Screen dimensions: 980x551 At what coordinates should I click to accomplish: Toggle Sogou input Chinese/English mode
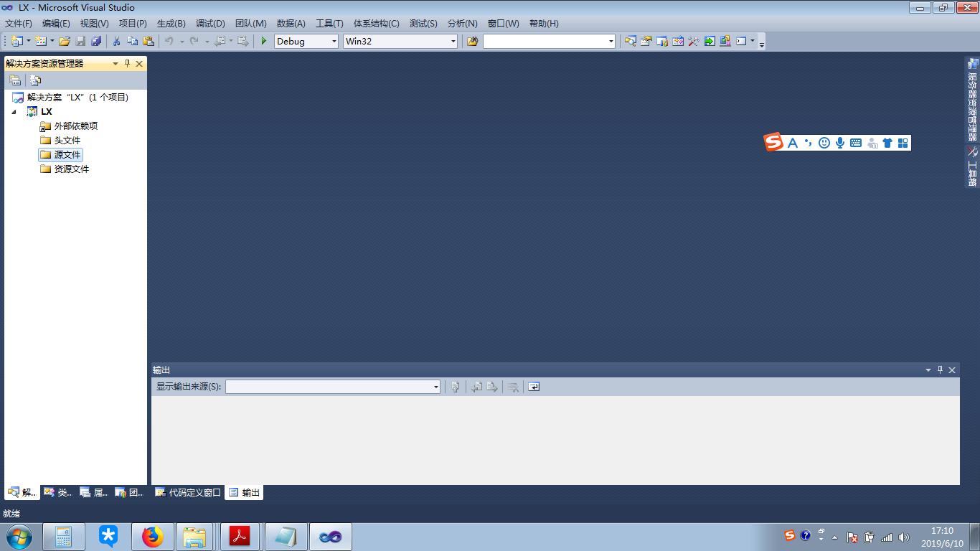(793, 143)
